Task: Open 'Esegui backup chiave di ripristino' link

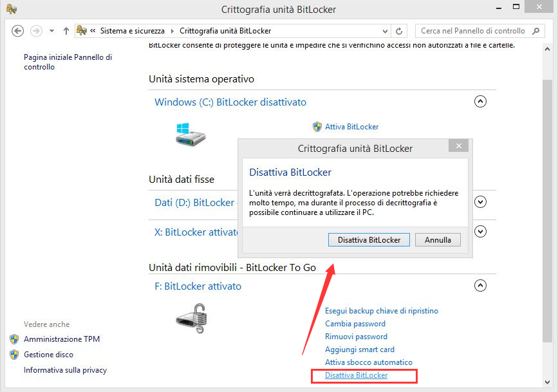Action: pos(381,311)
